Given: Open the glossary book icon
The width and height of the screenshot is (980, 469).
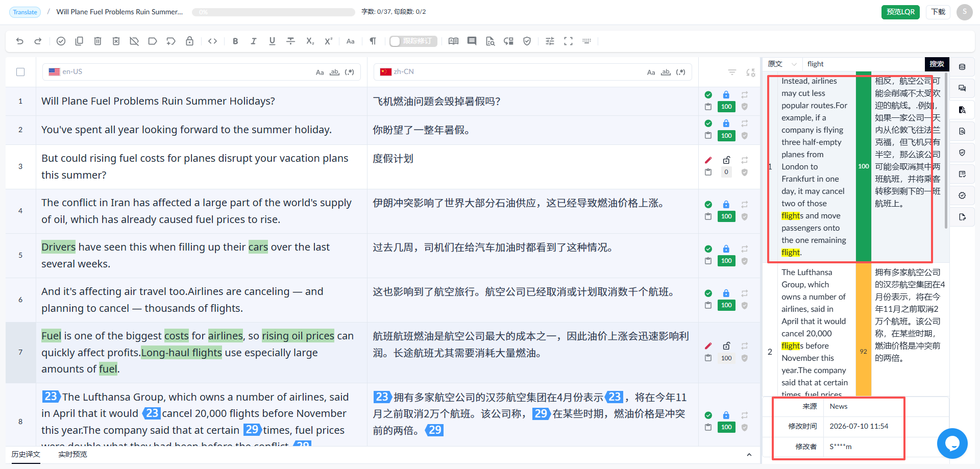Looking at the screenshot, I should [x=453, y=41].
